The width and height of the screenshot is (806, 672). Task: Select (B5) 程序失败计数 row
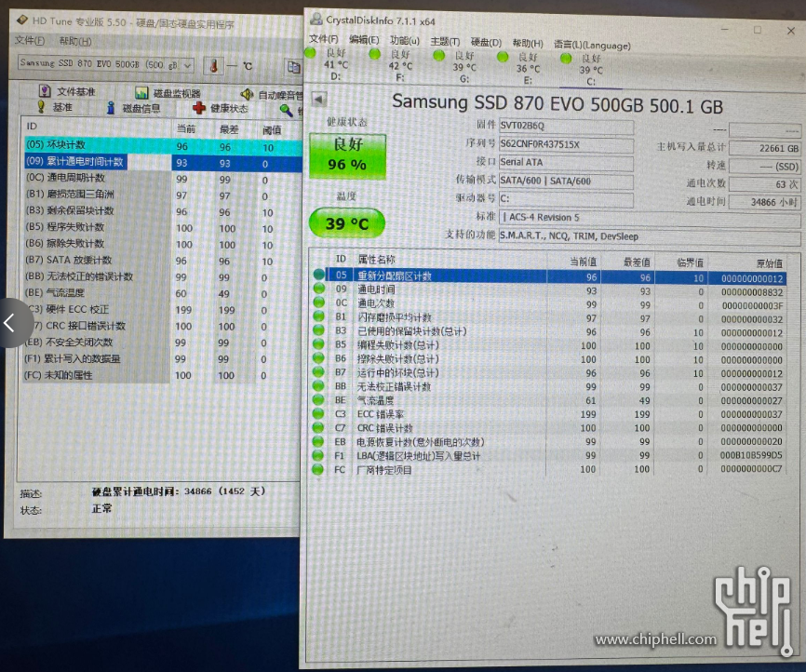(x=164, y=228)
